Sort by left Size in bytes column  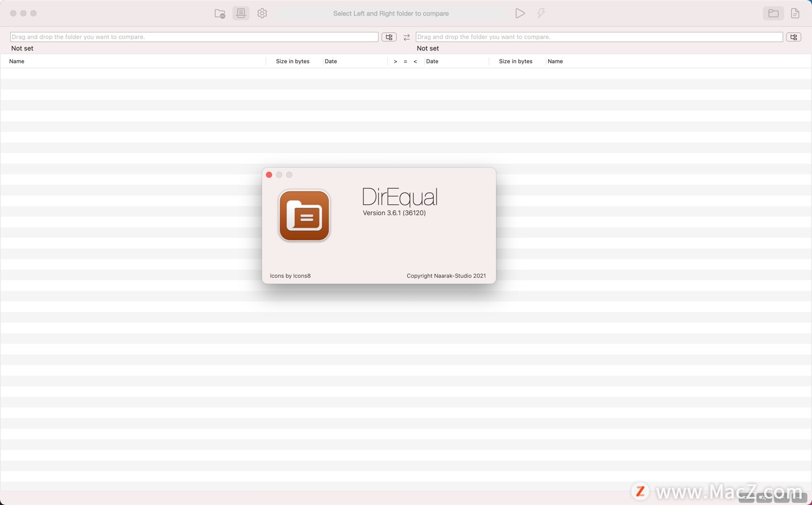(293, 61)
